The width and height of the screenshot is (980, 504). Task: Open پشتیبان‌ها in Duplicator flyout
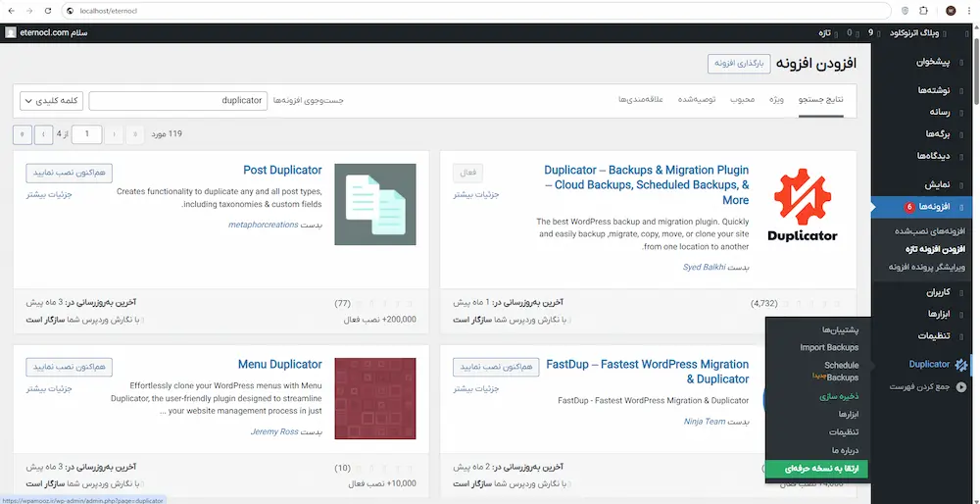[x=841, y=329]
